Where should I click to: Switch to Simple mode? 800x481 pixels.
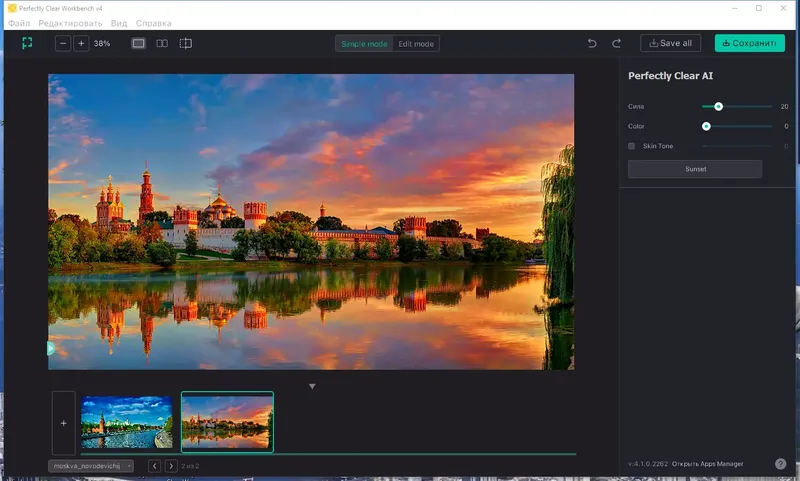[363, 44]
